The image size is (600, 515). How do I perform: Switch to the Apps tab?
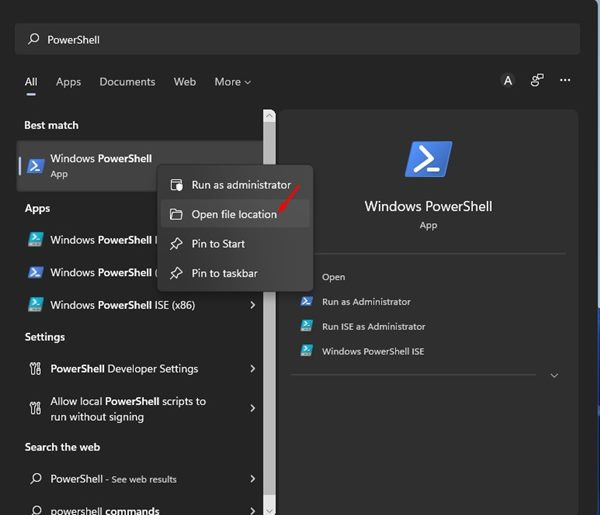coord(68,82)
